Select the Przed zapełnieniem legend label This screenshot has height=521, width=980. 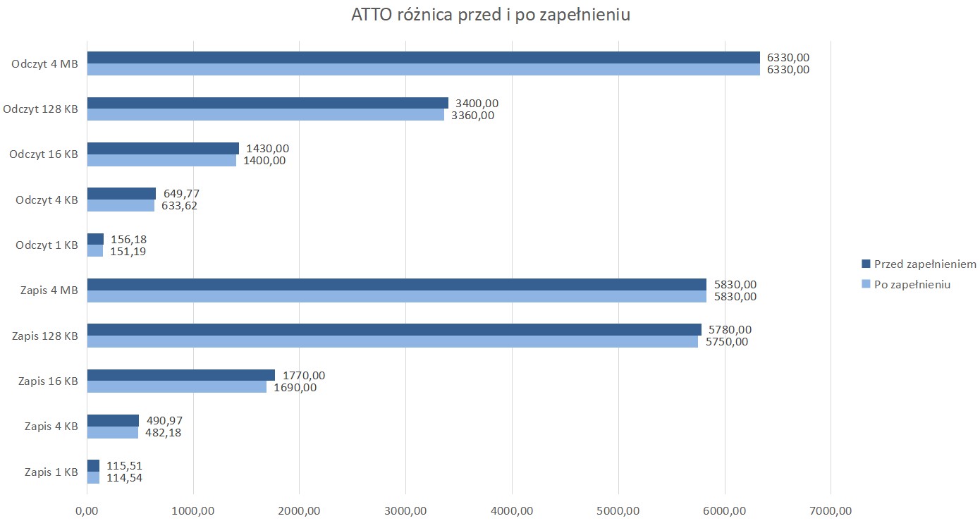(924, 264)
